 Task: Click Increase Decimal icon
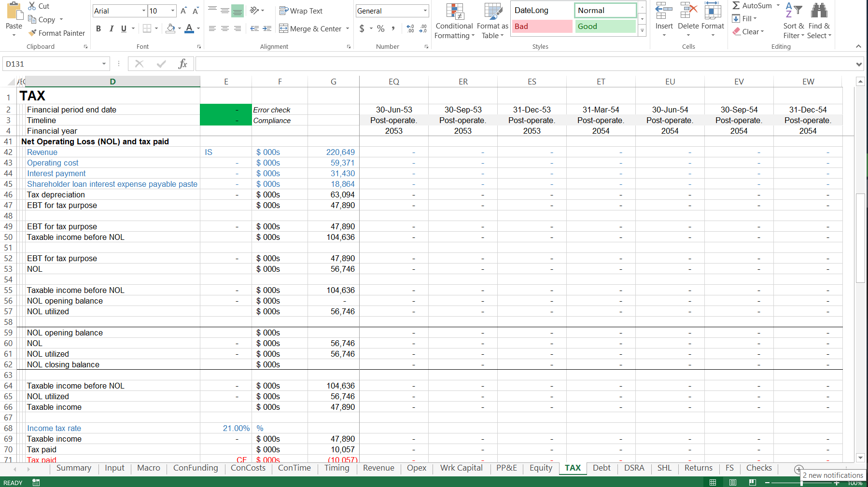[x=410, y=28]
